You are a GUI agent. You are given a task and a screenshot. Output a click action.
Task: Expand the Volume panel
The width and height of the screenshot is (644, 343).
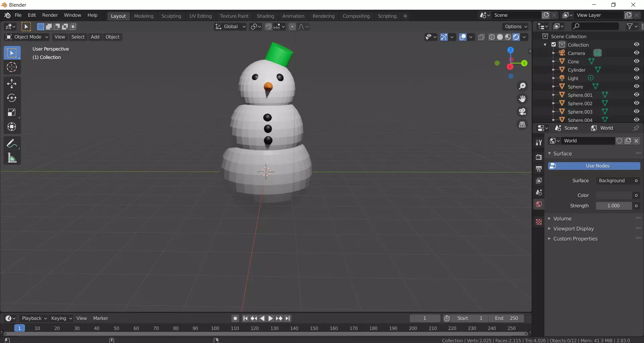(x=562, y=218)
